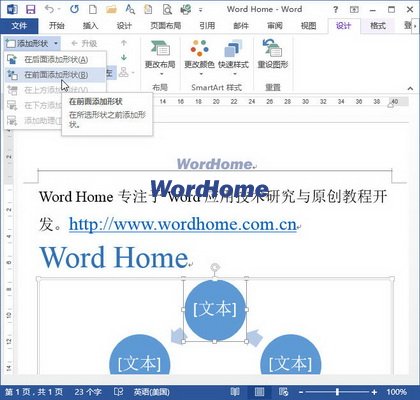
Task: Switch to Print Layout view icon
Action: click(x=259, y=392)
